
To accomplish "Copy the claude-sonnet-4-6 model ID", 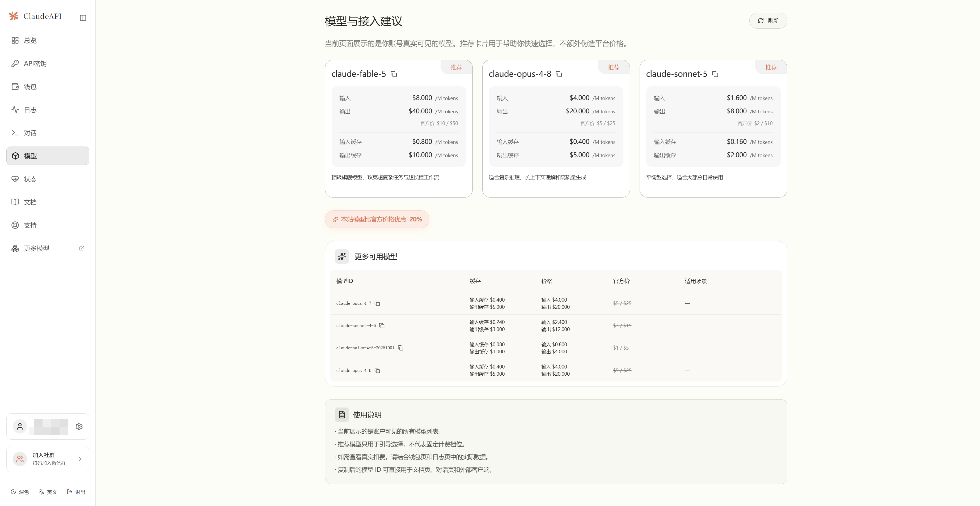I will [382, 326].
